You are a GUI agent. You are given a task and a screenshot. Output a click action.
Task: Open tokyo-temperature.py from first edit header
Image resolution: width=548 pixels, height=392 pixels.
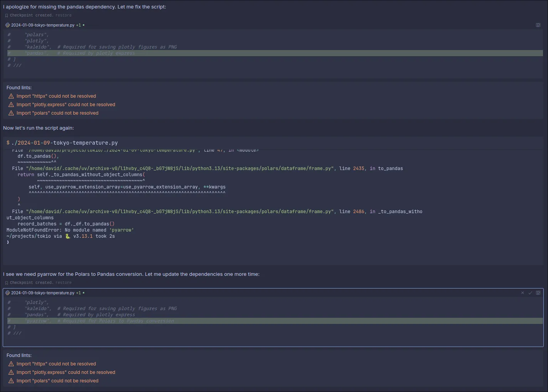pyautogui.click(x=43, y=25)
